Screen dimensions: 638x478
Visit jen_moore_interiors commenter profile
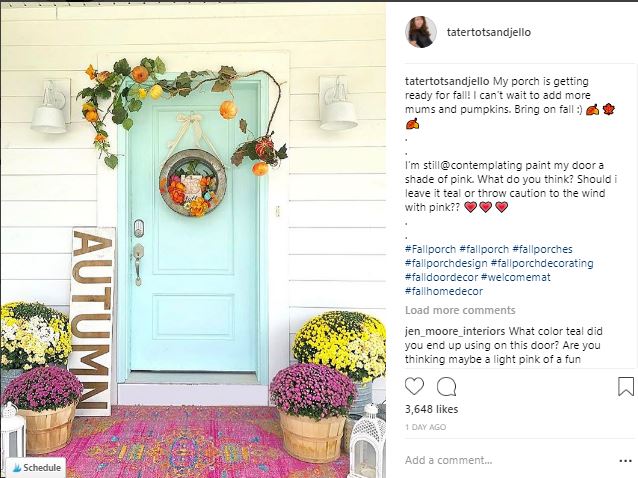point(455,332)
